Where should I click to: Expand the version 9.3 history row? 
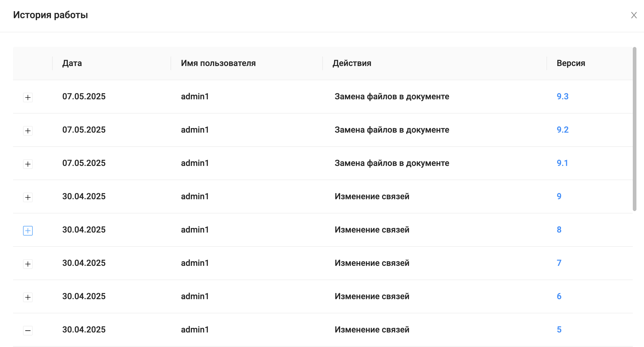[28, 97]
